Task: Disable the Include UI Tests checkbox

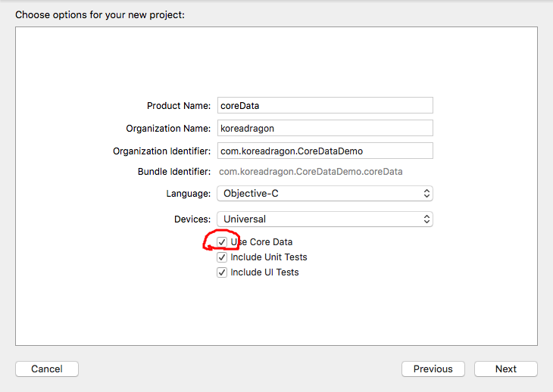Action: 222,272
